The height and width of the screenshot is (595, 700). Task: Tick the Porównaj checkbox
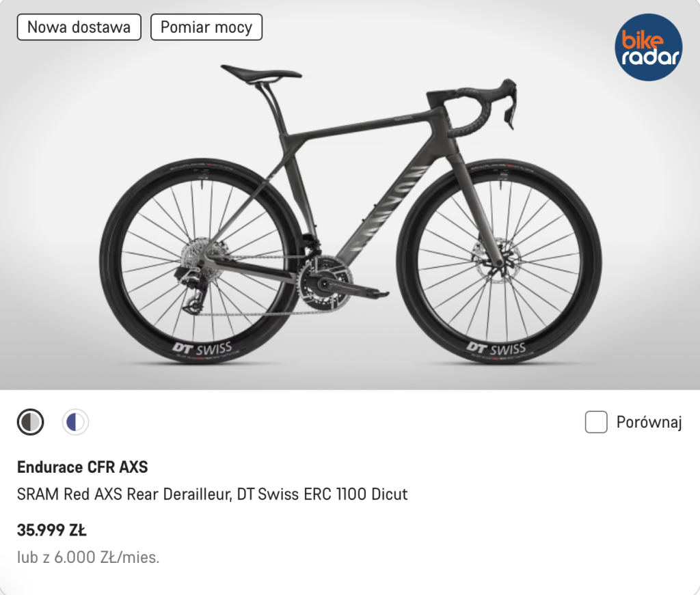click(596, 422)
